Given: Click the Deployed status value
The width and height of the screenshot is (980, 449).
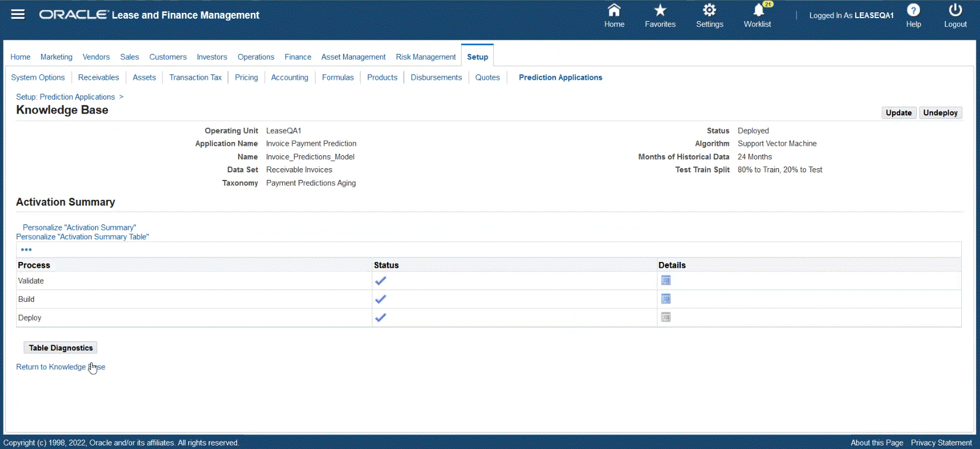Looking at the screenshot, I should tap(753, 131).
